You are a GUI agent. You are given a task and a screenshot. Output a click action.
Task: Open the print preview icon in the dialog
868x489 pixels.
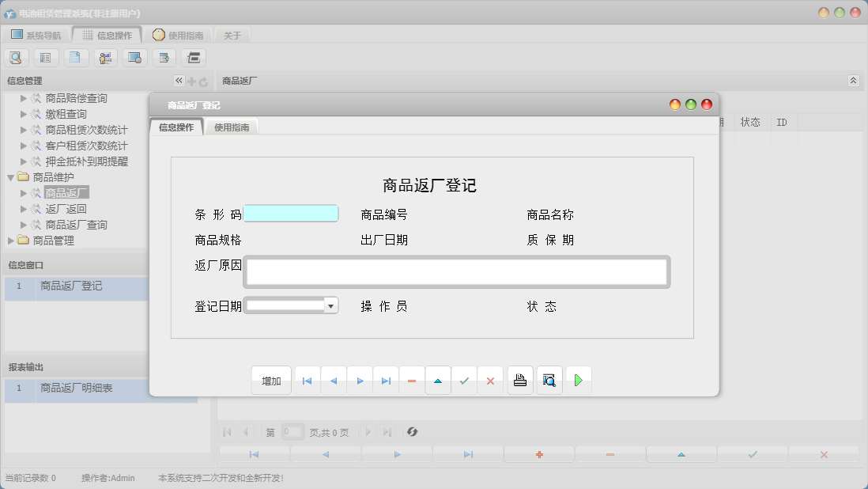pos(549,380)
